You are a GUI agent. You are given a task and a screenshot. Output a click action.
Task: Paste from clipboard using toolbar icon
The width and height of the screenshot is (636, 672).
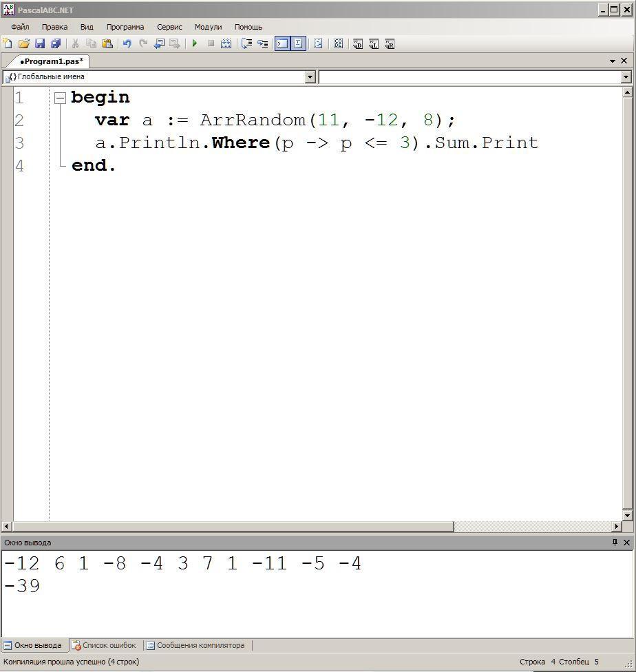[107, 43]
